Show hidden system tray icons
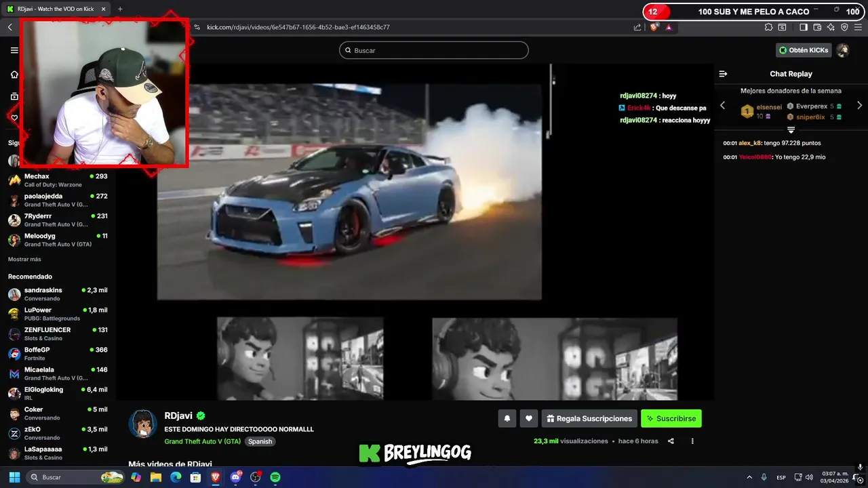The height and width of the screenshot is (488, 868). (749, 477)
